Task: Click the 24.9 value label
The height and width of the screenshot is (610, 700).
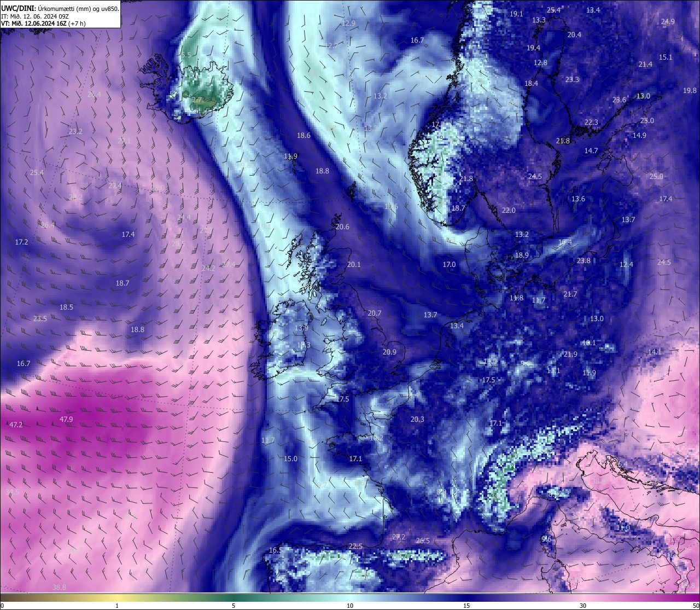Action: [668, 22]
